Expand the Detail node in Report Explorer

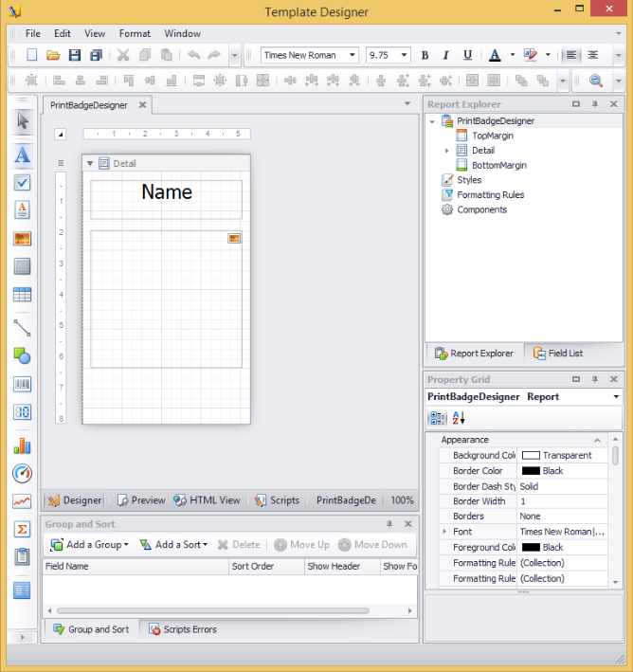point(447,151)
